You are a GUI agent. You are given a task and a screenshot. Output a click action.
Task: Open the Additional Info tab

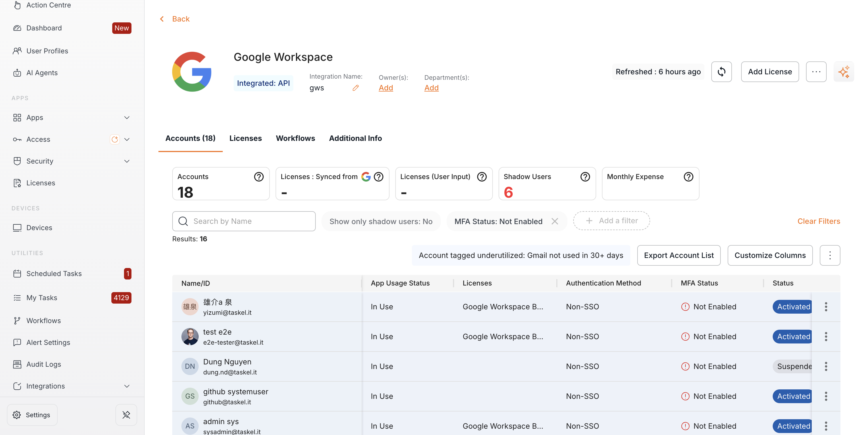(355, 138)
